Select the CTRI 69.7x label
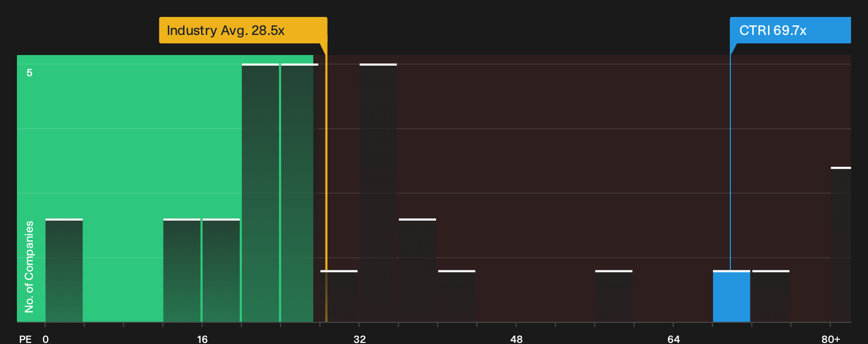 (x=790, y=30)
